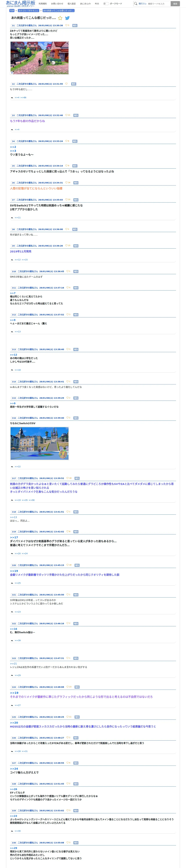186x868 pixels.
Task: Report post 1 via 報告
Action: click(75, 26)
